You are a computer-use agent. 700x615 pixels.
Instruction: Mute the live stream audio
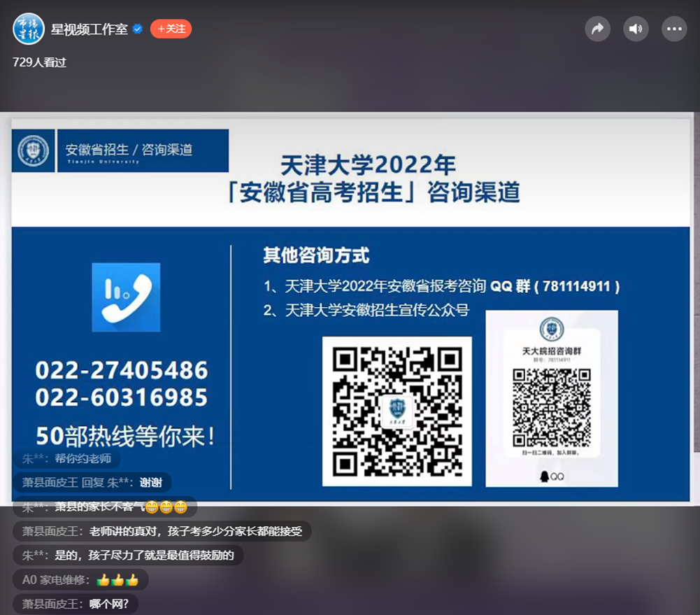[636, 29]
